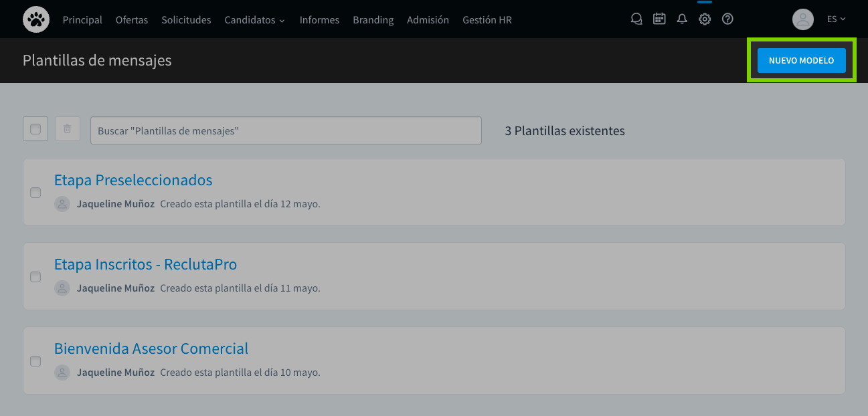The image size is (868, 416).
Task: Select all templates with the top checkbox
Action: (x=35, y=128)
